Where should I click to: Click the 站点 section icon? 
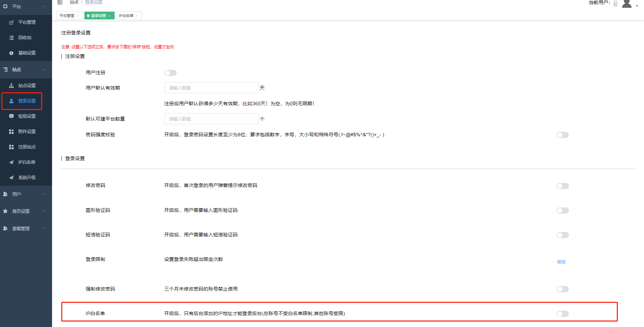click(x=5, y=69)
